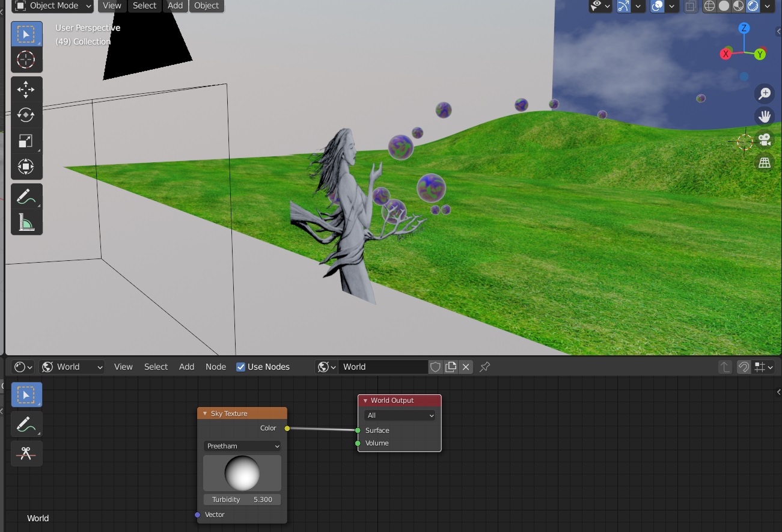
Task: Open overlays options dropdown arrow
Action: [672, 6]
